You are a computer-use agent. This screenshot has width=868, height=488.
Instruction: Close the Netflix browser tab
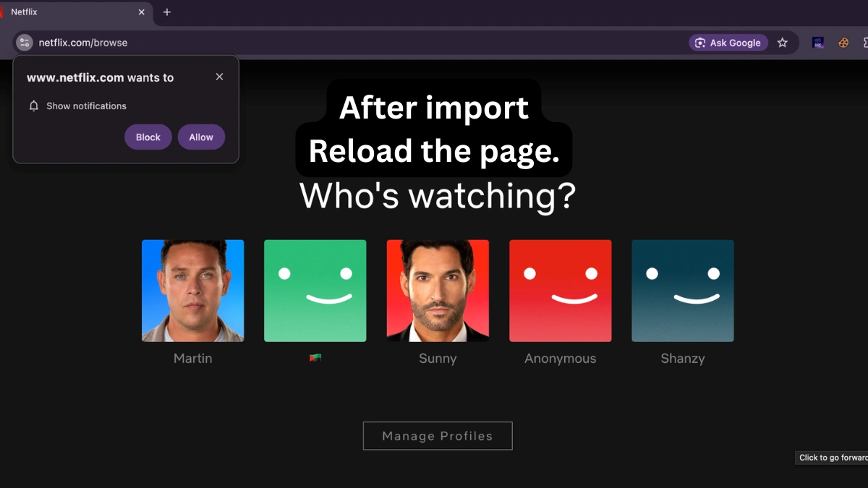(x=141, y=12)
